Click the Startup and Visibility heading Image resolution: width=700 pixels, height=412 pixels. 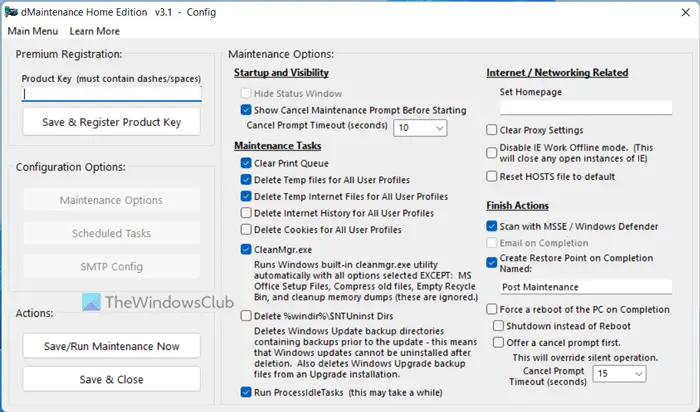(x=281, y=73)
